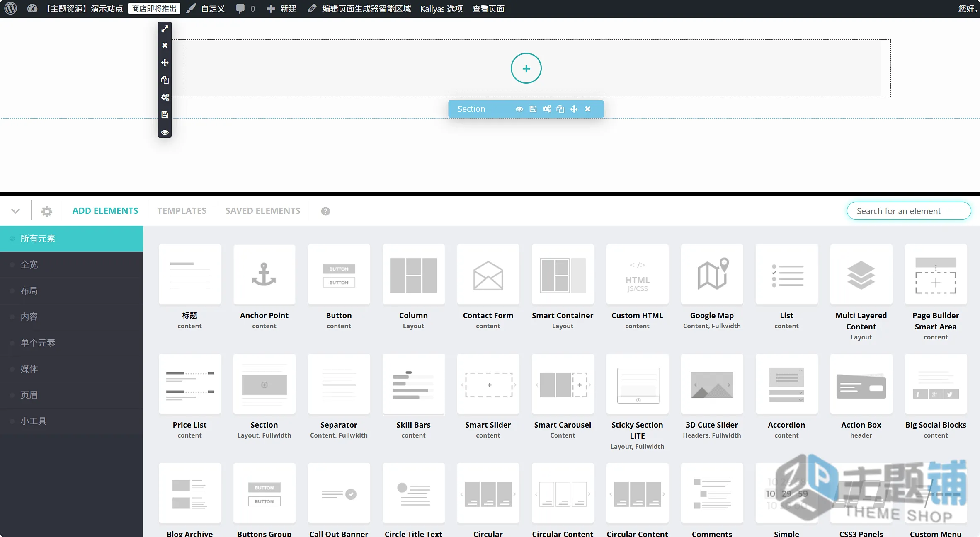Switch to ADD ELEMENTS tab
The height and width of the screenshot is (537, 980).
click(x=105, y=211)
